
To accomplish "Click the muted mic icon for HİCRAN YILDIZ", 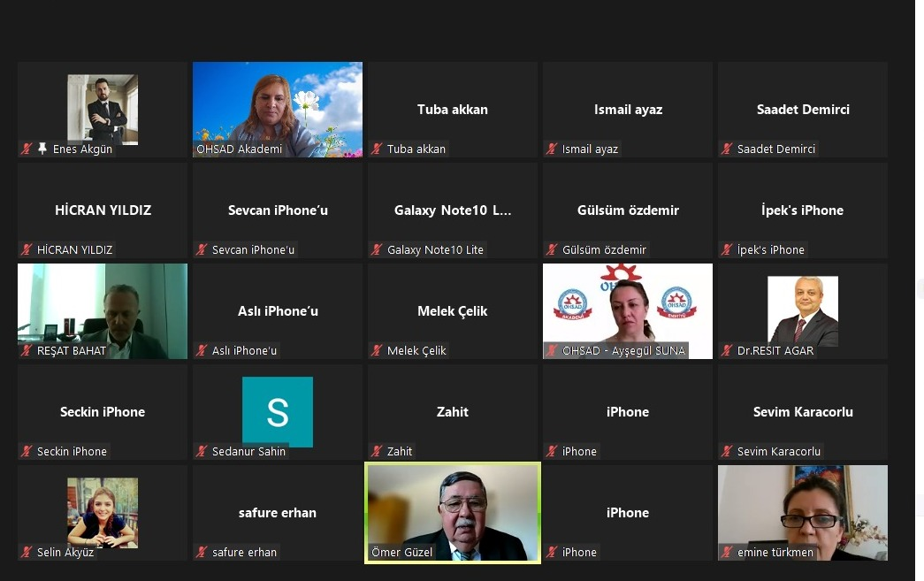I will (27, 249).
